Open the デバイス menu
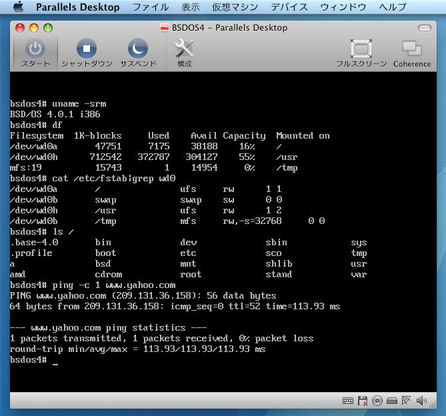446x416 pixels. tap(289, 7)
